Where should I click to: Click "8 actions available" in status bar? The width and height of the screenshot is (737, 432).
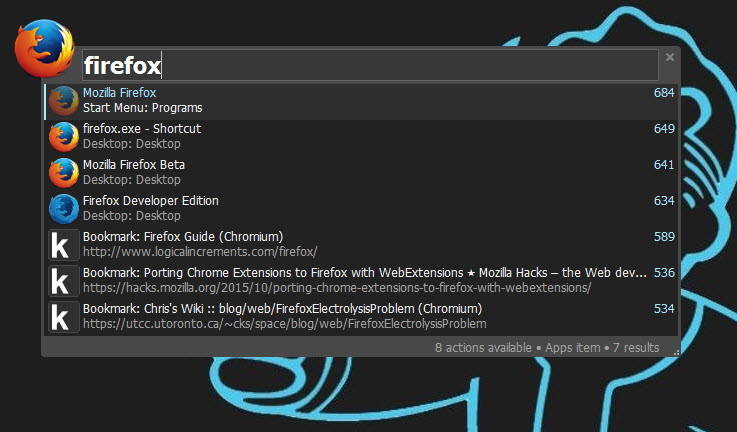coord(483,348)
